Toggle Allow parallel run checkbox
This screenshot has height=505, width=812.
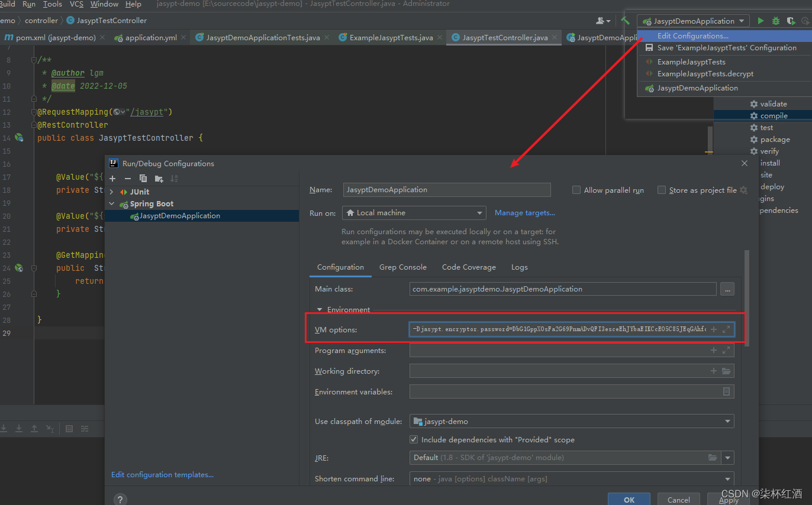576,190
